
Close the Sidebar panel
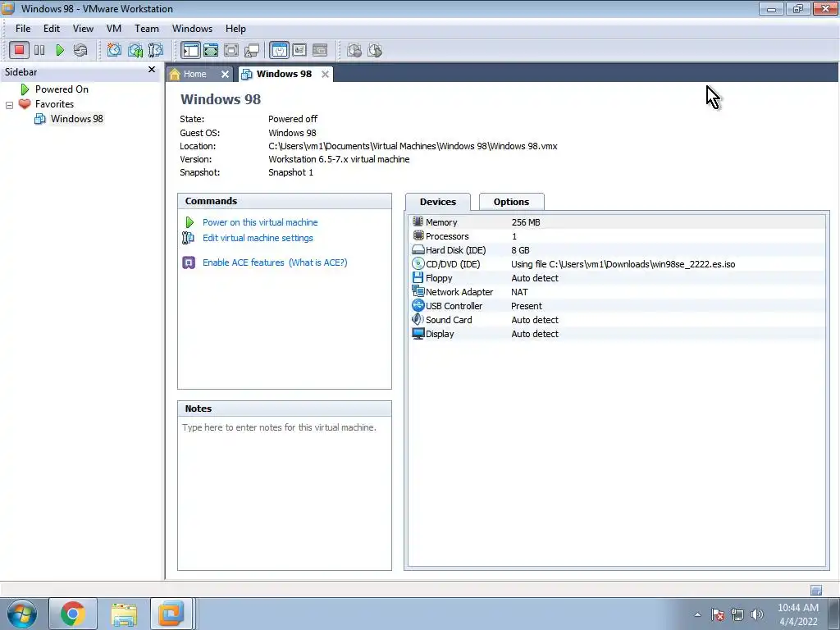(152, 70)
